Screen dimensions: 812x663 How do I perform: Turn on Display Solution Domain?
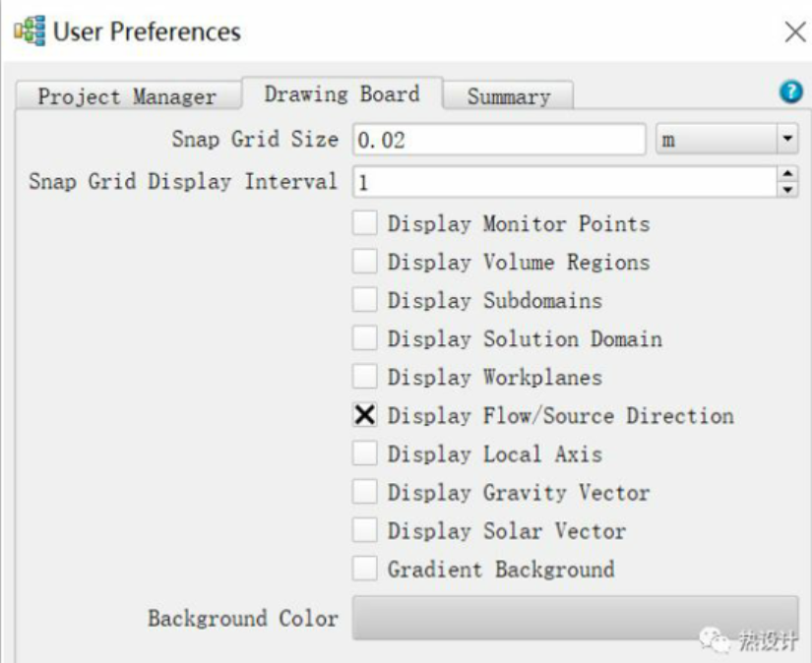tap(365, 338)
